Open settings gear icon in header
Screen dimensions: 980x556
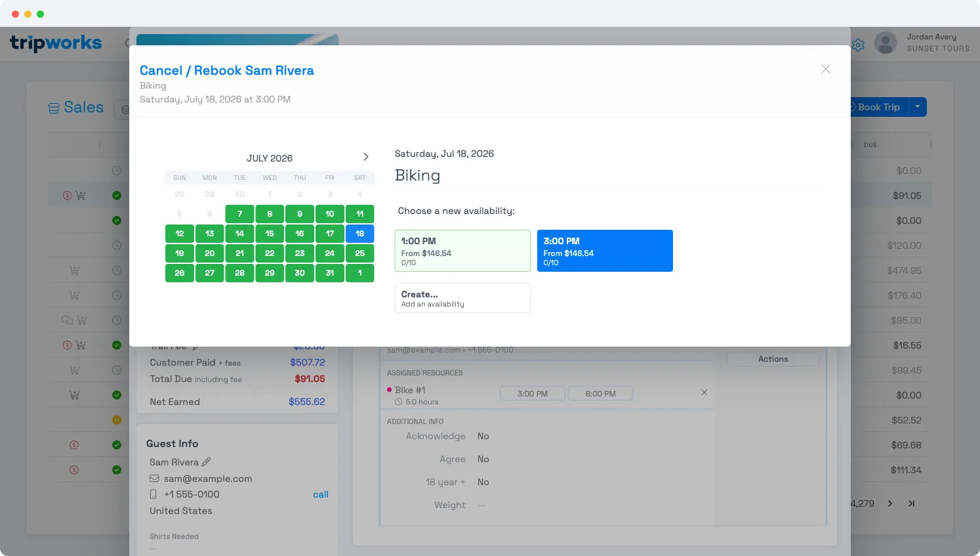[x=858, y=45]
